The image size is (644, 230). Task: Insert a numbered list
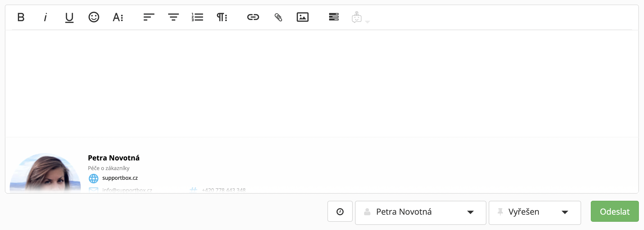(197, 17)
